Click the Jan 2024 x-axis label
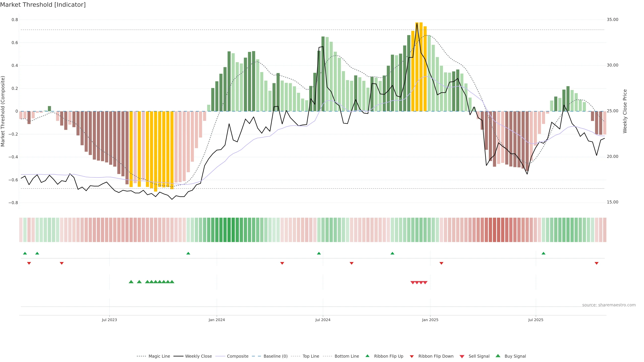This screenshot has width=644, height=362. (217, 320)
